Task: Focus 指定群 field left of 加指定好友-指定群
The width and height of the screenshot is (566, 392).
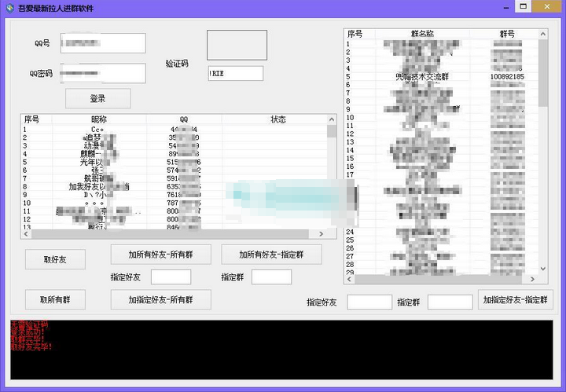Action: (450, 302)
